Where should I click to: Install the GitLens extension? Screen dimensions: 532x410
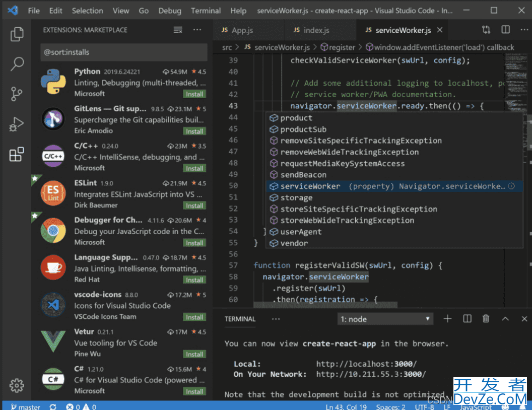point(194,131)
